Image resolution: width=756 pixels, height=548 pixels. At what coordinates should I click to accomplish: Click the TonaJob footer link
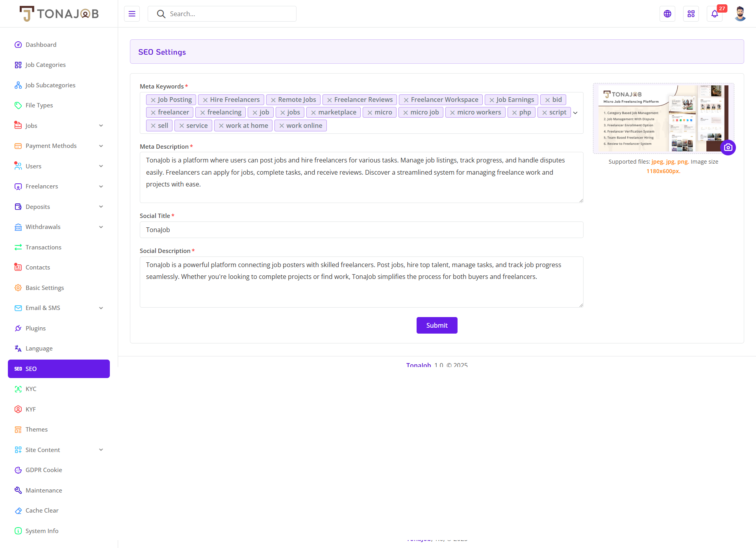(x=419, y=365)
